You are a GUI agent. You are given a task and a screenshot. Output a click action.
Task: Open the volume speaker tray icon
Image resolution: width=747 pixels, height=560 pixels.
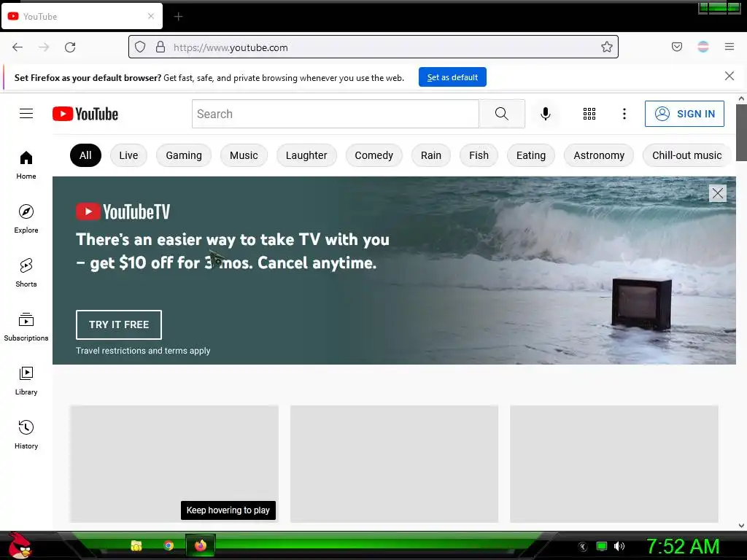point(619,546)
